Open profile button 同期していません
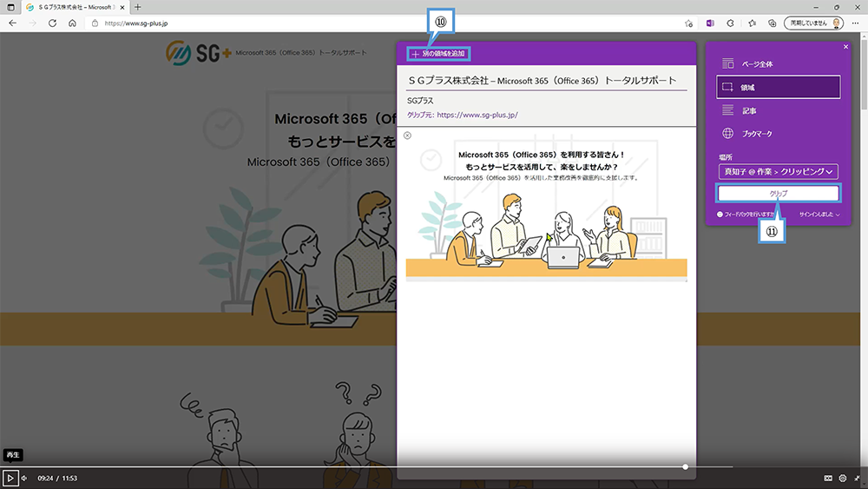This screenshot has height=489, width=868. click(x=814, y=23)
